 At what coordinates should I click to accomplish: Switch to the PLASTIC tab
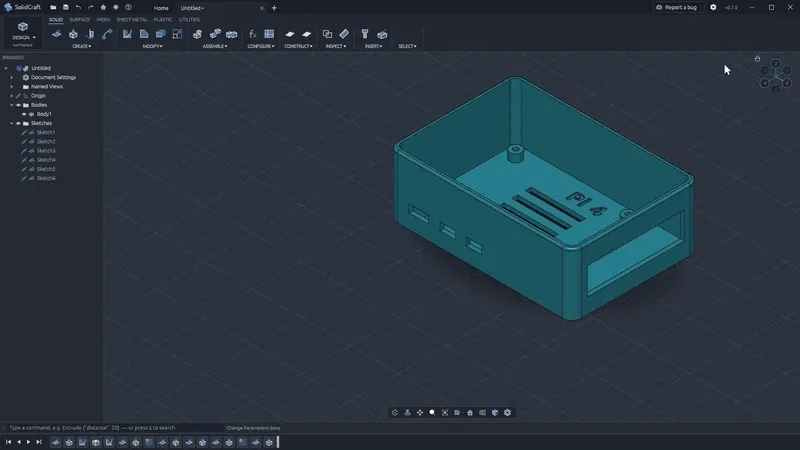pyautogui.click(x=163, y=20)
